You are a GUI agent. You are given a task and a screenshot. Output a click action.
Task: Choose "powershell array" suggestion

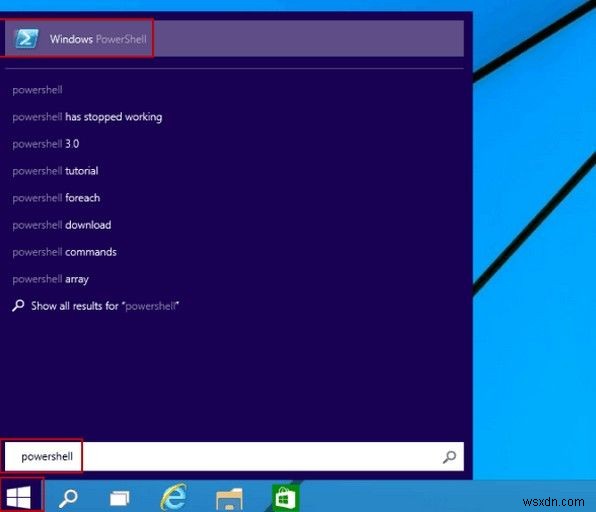coord(50,279)
